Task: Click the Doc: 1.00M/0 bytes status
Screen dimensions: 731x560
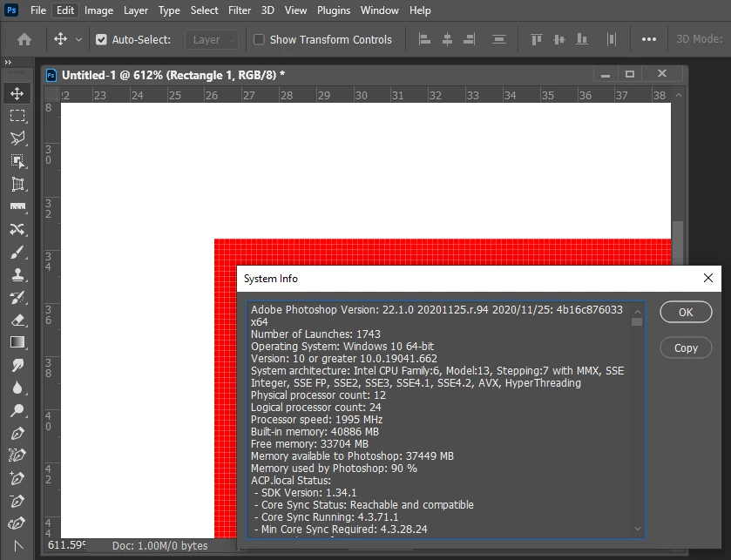Action: click(x=160, y=545)
